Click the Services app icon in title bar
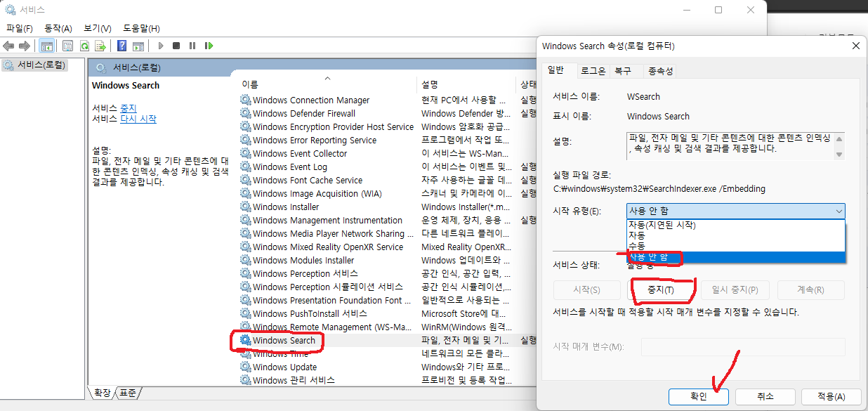The width and height of the screenshot is (868, 411). pos(11,10)
